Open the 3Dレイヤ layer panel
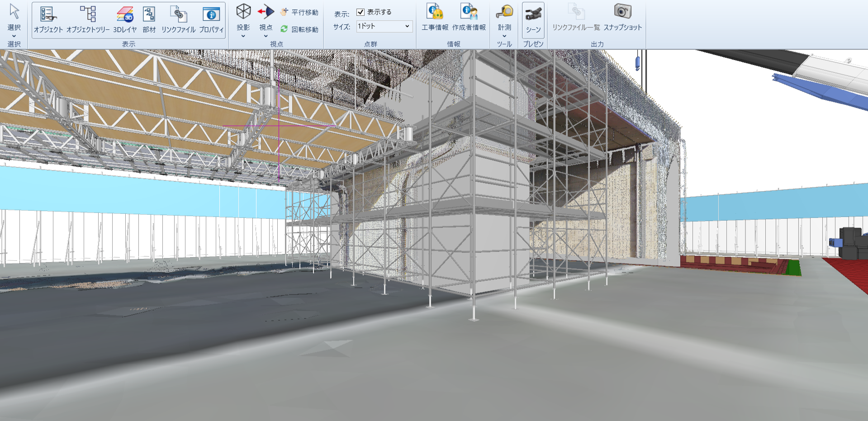868x421 pixels. [125, 20]
